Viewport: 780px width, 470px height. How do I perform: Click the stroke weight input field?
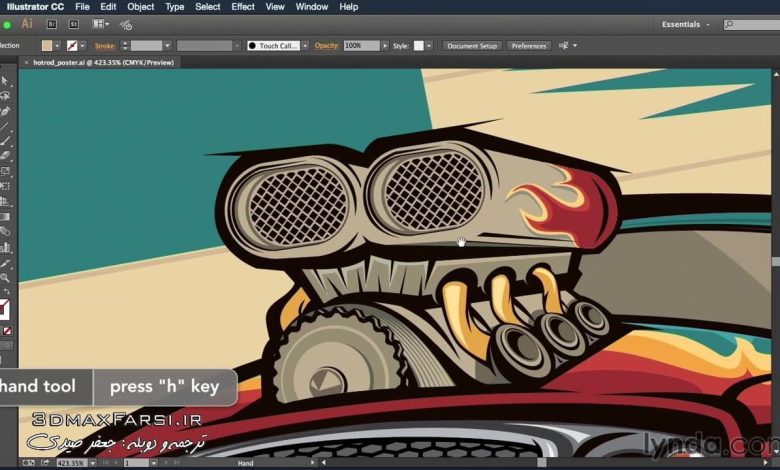coord(146,46)
